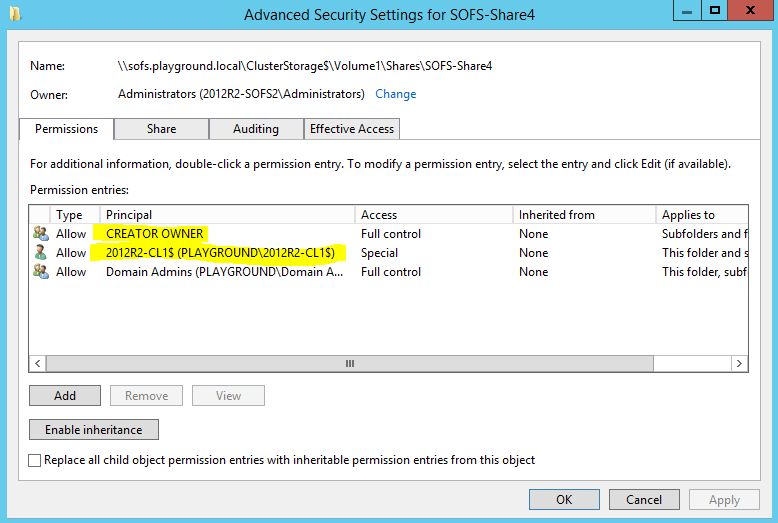Click the user icon beside 2012R2-CL1$ entry

click(x=40, y=253)
